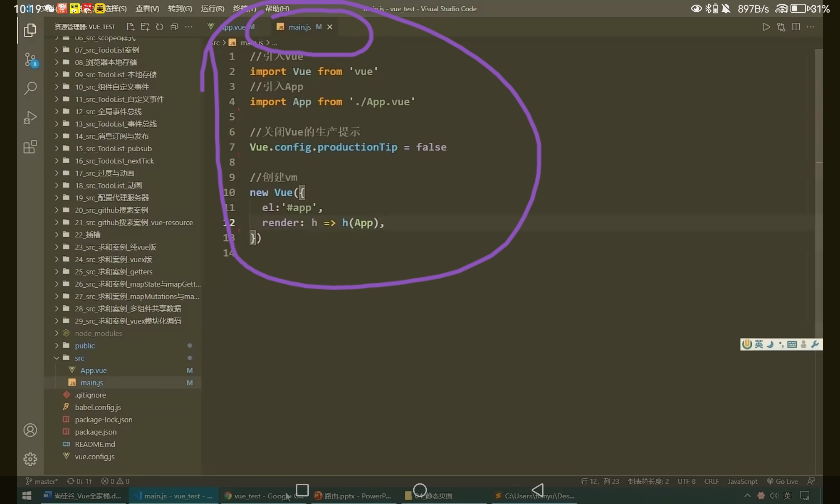Run the code with play icon
Image resolution: width=840 pixels, height=504 pixels.
pyautogui.click(x=766, y=27)
